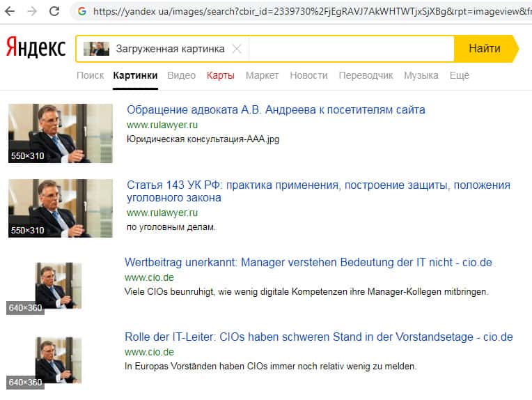Image resolution: width=532 pixels, height=400 pixels.
Task: Click 'Загруженная картинка' label in search box
Action: pyautogui.click(x=171, y=49)
